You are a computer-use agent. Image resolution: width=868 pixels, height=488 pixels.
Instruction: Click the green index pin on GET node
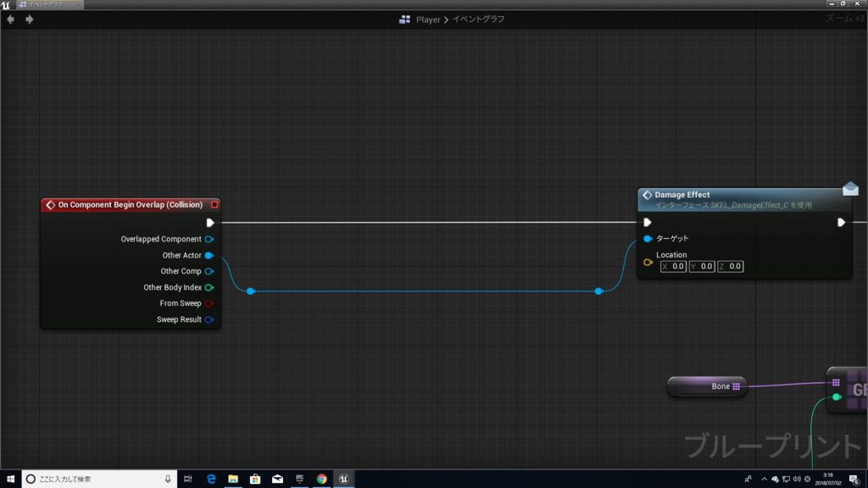tap(837, 396)
